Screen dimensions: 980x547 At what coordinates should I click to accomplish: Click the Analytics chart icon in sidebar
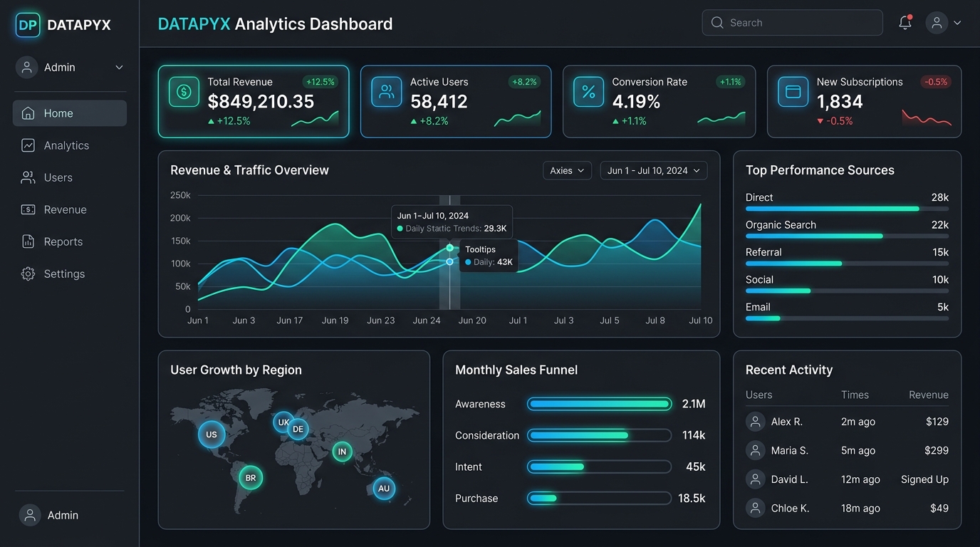tap(28, 145)
